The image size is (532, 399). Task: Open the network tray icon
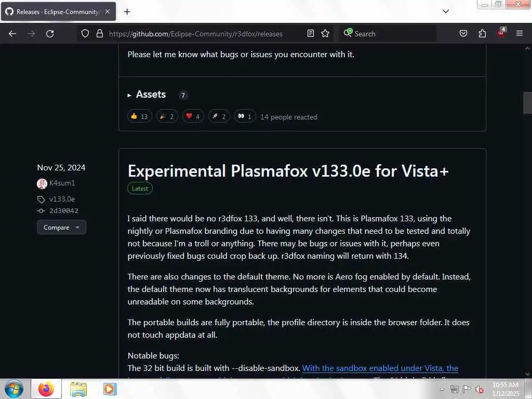454,389
